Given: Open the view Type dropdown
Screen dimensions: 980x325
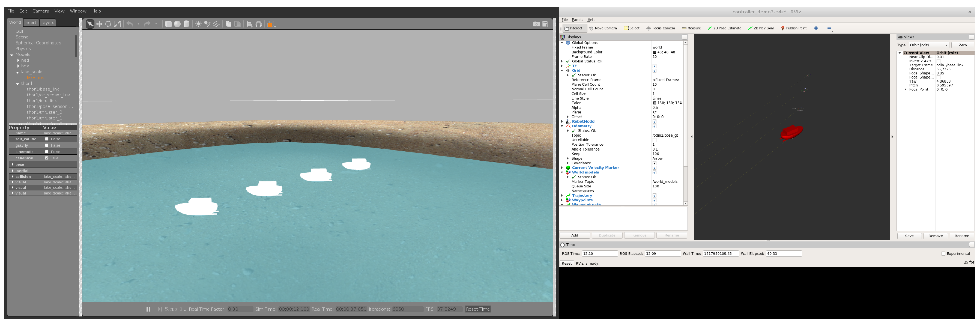Looking at the screenshot, I should [928, 45].
